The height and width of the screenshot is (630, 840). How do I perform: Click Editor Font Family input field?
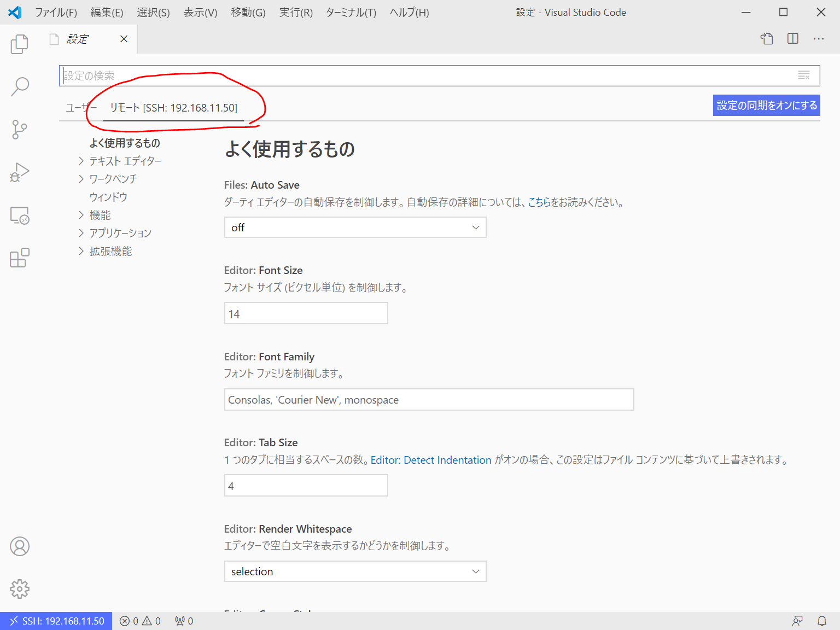pos(429,400)
